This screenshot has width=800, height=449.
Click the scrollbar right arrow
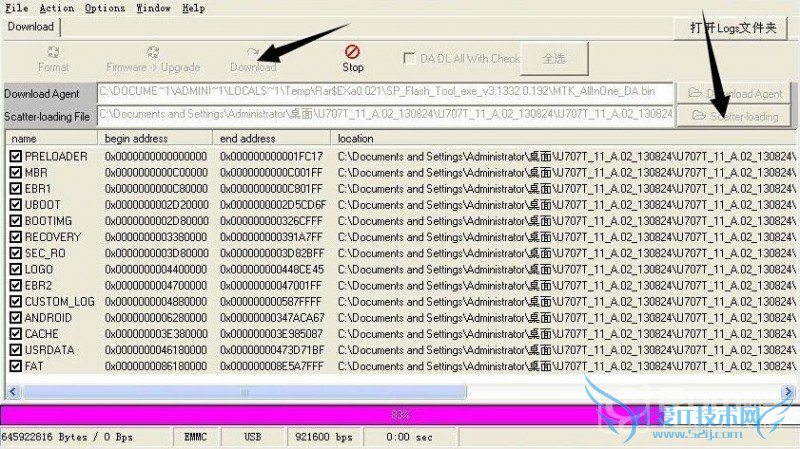click(x=787, y=392)
